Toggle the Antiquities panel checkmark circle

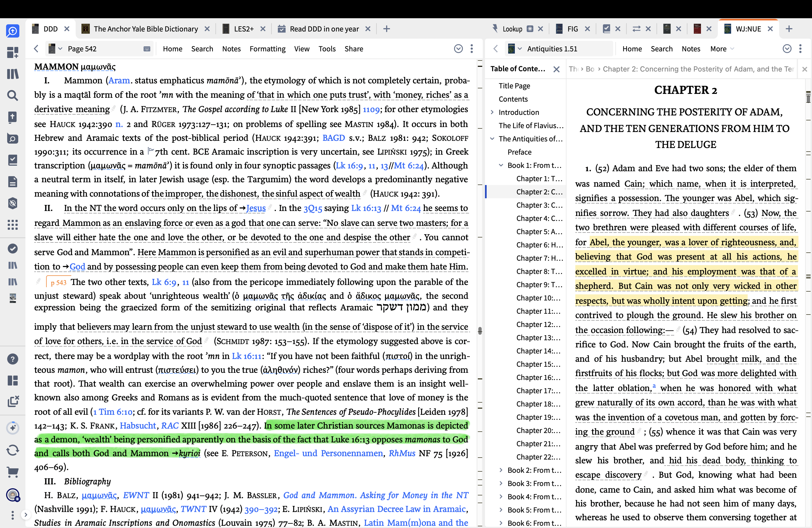coord(787,49)
